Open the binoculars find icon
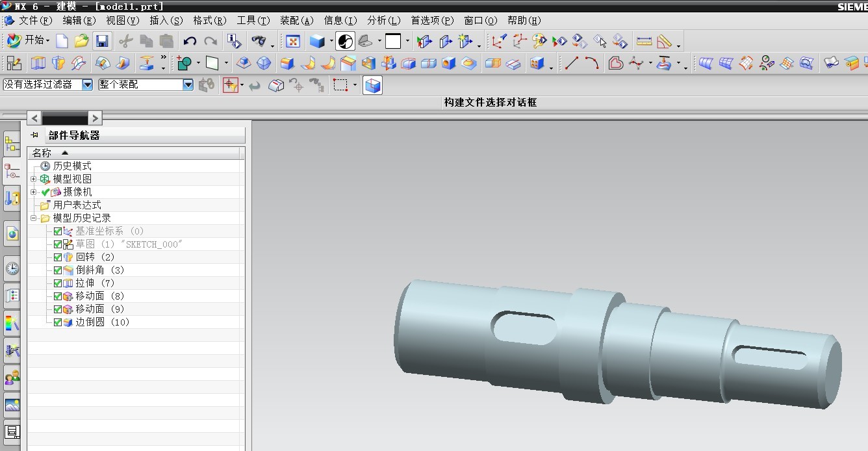The width and height of the screenshot is (868, 451). coord(259,42)
